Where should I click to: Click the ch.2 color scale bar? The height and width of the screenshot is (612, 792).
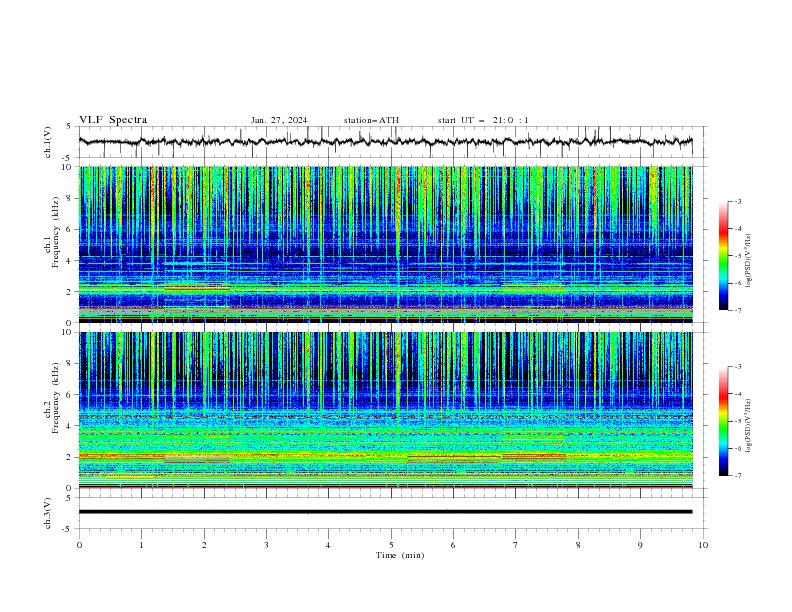(x=724, y=421)
